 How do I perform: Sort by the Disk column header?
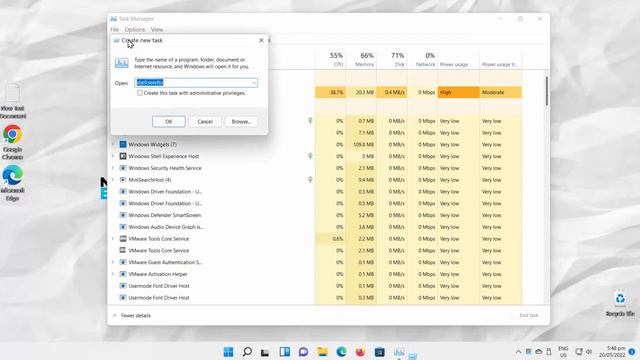[x=392, y=59]
